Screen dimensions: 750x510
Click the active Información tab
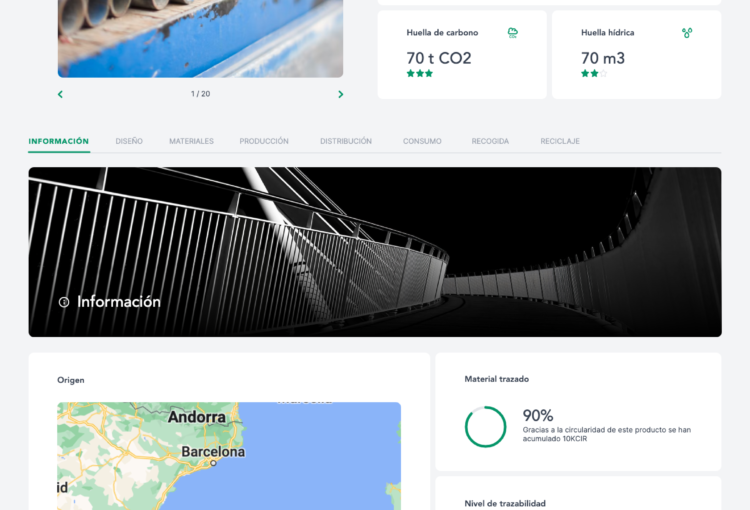[x=59, y=141]
